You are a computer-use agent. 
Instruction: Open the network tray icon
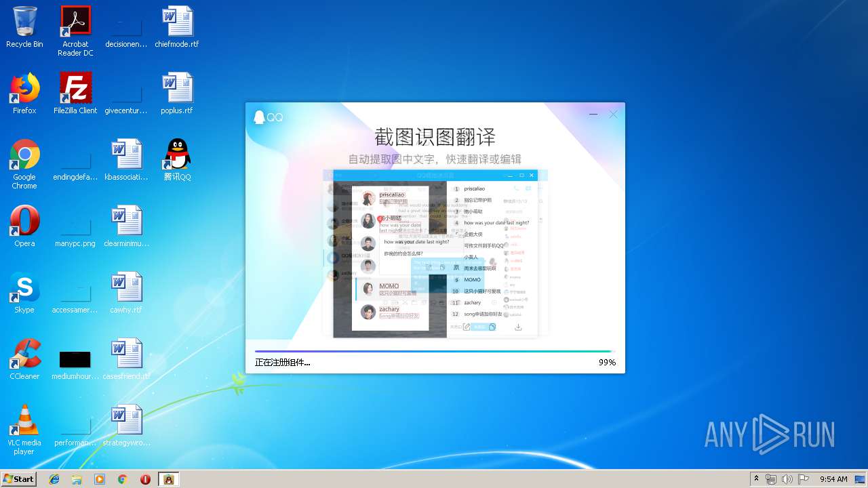pyautogui.click(x=771, y=479)
